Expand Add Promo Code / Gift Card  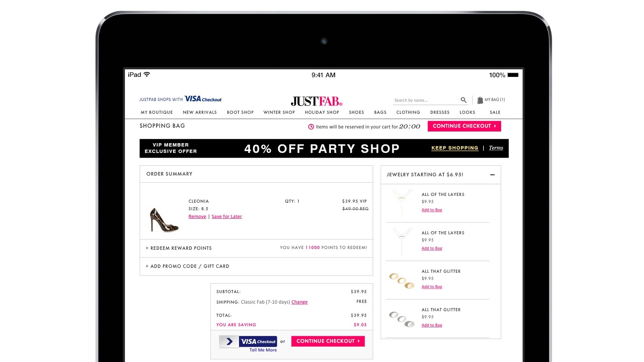point(188,266)
